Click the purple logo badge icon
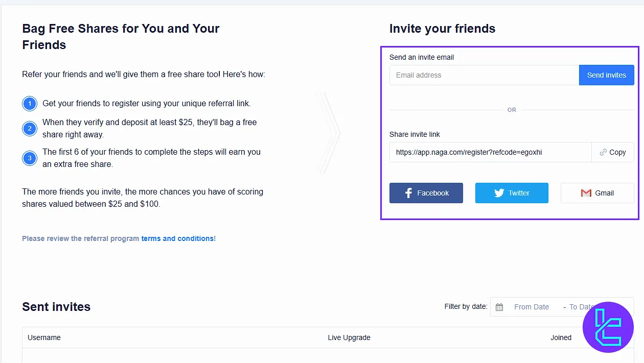Screen dimensions: 644x363 click(x=608, y=327)
